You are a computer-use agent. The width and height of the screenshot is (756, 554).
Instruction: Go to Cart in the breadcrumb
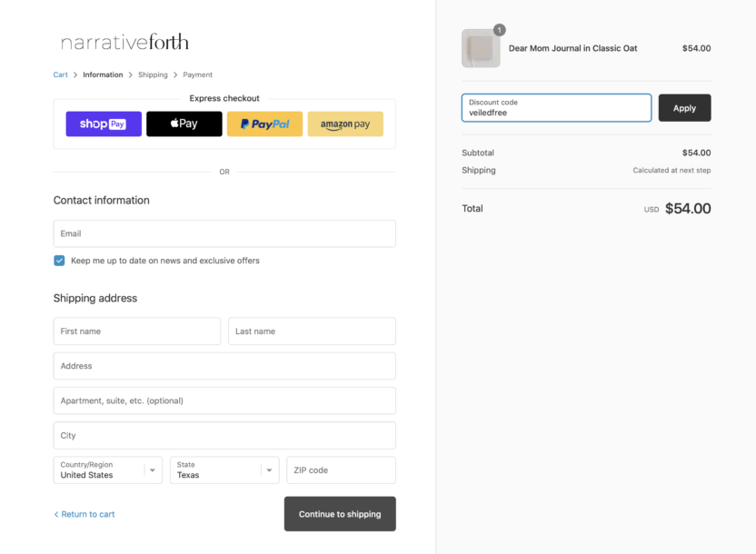pos(60,74)
